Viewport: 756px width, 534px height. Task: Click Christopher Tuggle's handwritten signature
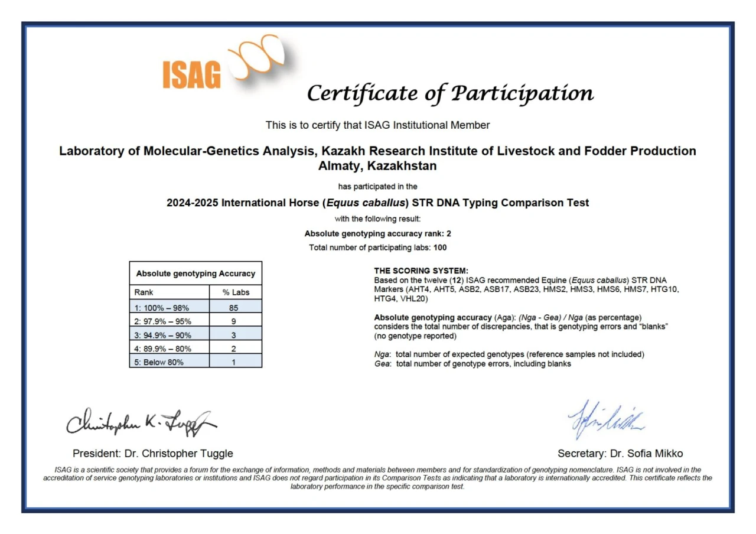point(142,424)
